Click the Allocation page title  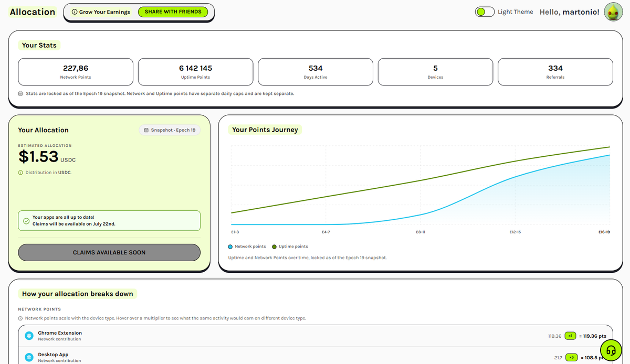coord(33,12)
